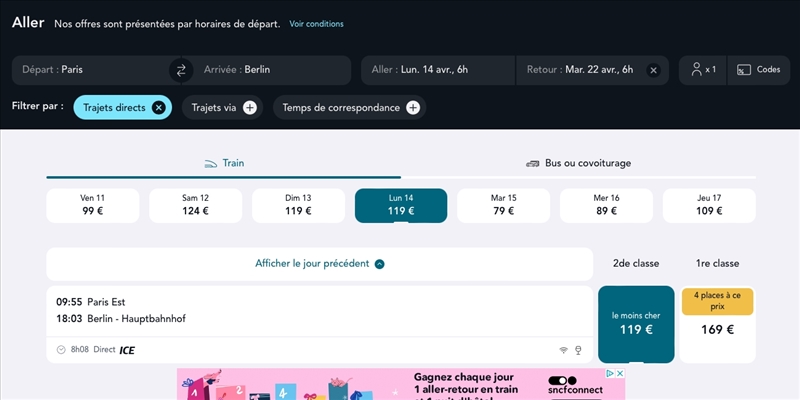Remove the Trajets directs filter
Screen dimensions: 800x400
(x=159, y=108)
